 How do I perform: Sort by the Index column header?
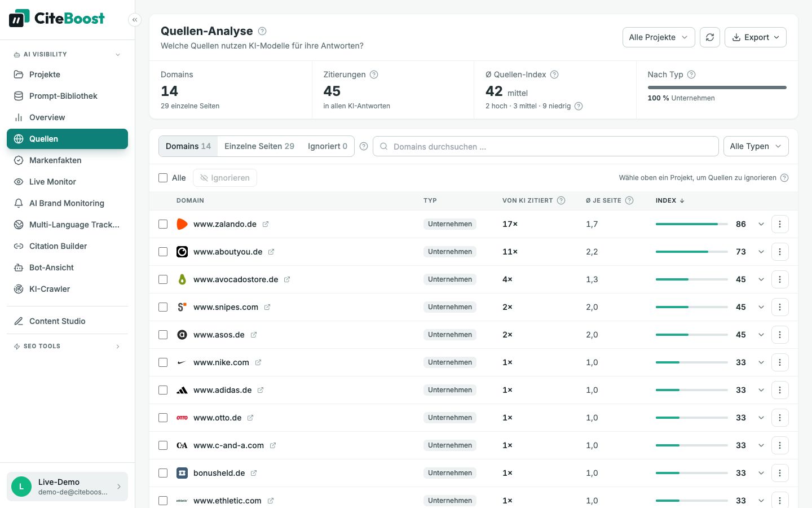click(670, 200)
